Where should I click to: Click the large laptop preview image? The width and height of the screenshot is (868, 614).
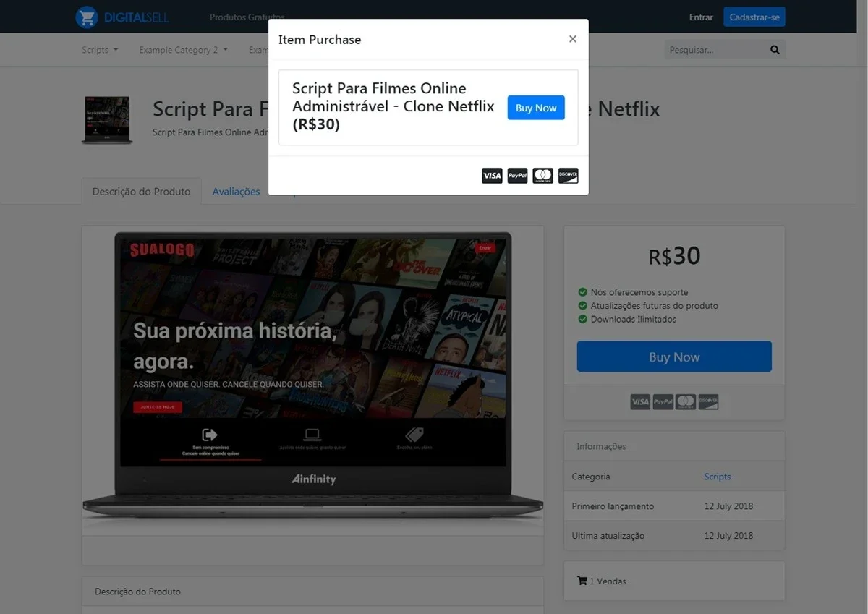click(x=312, y=375)
